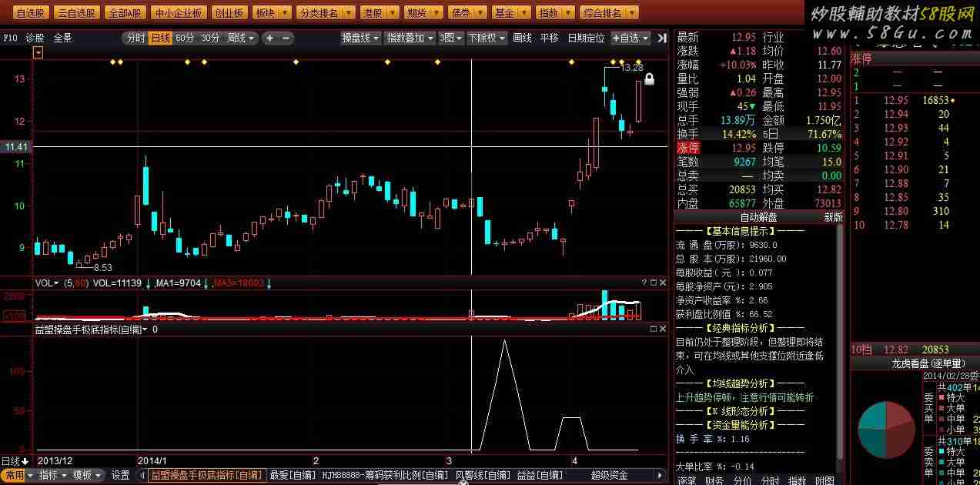Open the 板块 dropdown menu
This screenshot has width=980, height=485.
click(273, 13)
